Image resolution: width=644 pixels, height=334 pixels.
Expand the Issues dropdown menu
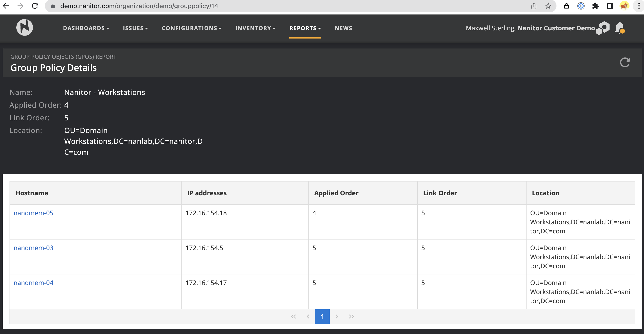tap(135, 28)
